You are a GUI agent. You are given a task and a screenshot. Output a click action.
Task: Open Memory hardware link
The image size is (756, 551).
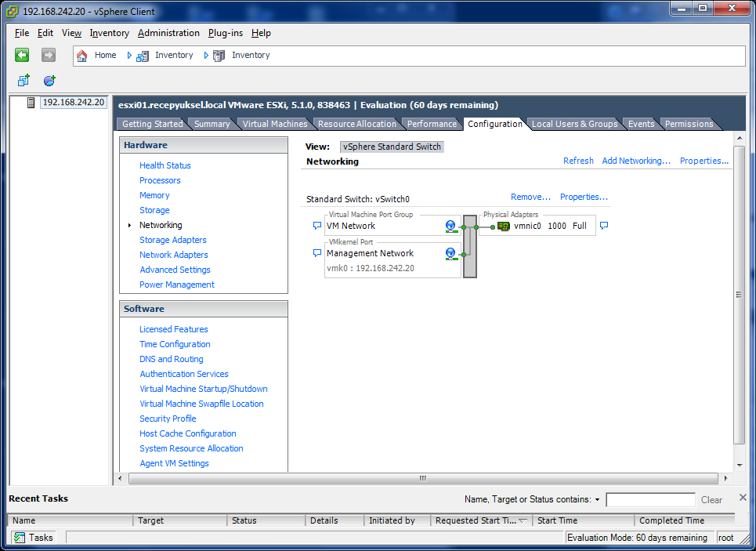(x=154, y=195)
